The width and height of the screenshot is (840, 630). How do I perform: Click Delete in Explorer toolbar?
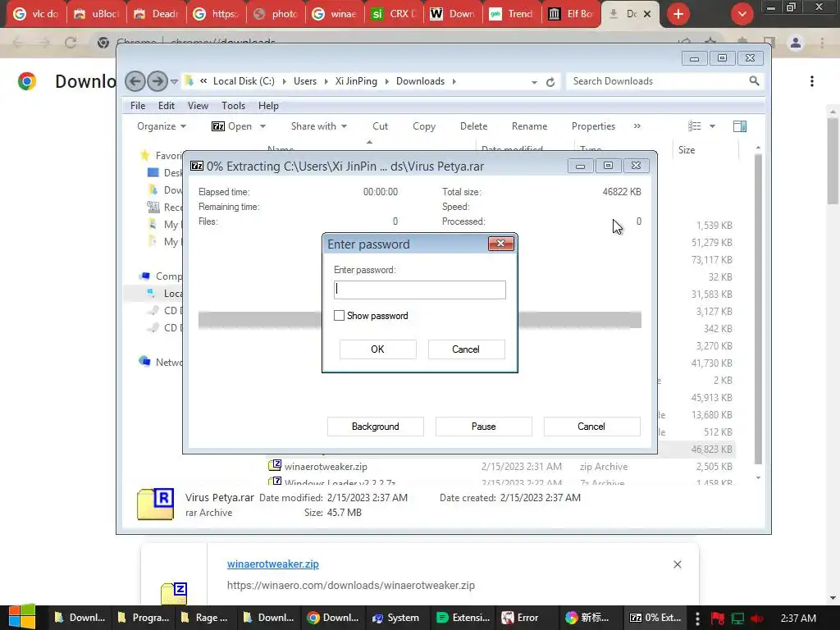473,126
